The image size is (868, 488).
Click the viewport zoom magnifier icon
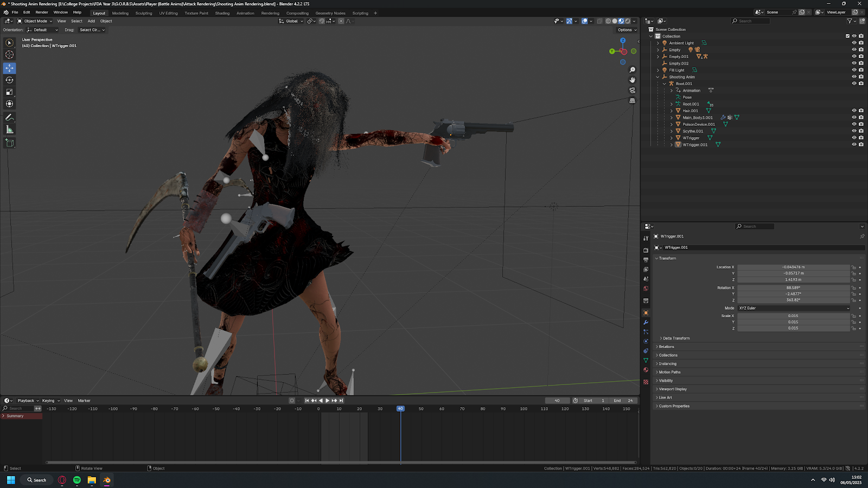click(632, 70)
